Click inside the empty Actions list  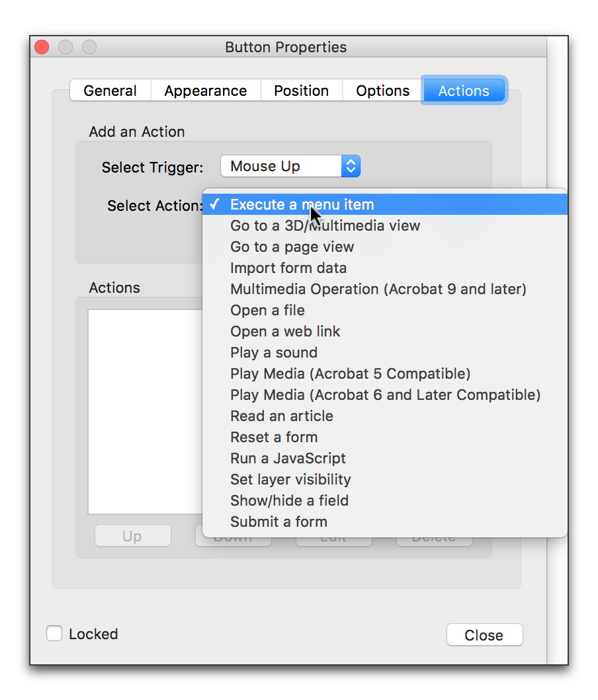coord(142,410)
